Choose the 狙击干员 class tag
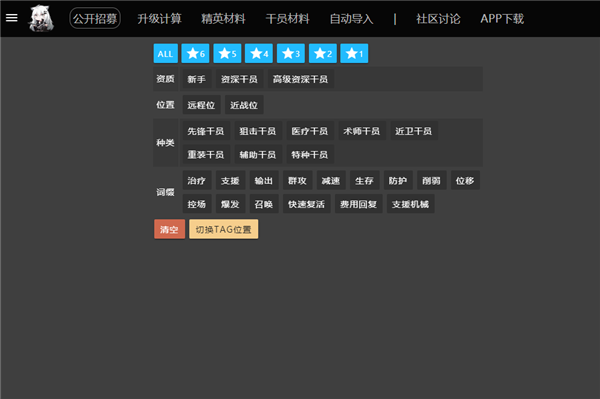 (x=258, y=131)
